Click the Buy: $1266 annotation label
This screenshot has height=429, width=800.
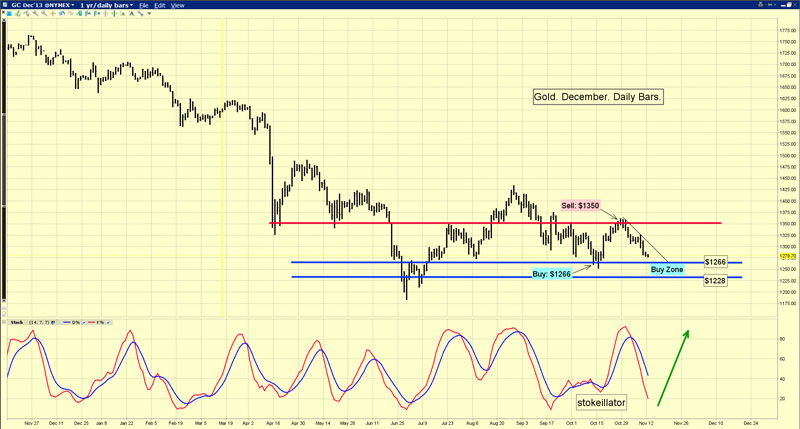(x=551, y=273)
